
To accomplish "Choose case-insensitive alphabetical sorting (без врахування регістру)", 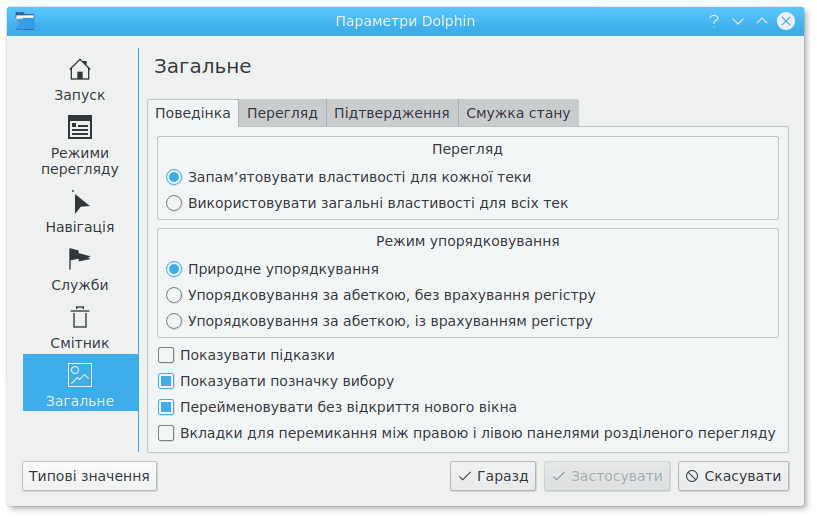I will 174,295.
